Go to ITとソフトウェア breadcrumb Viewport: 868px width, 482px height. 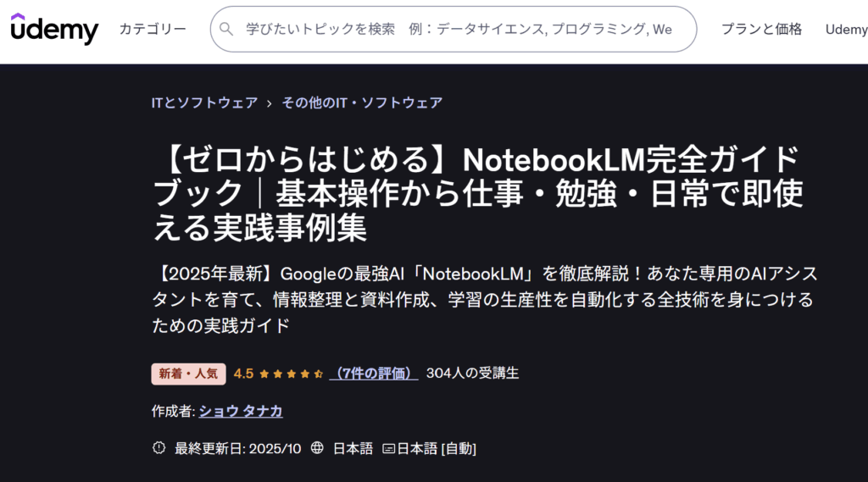click(205, 103)
